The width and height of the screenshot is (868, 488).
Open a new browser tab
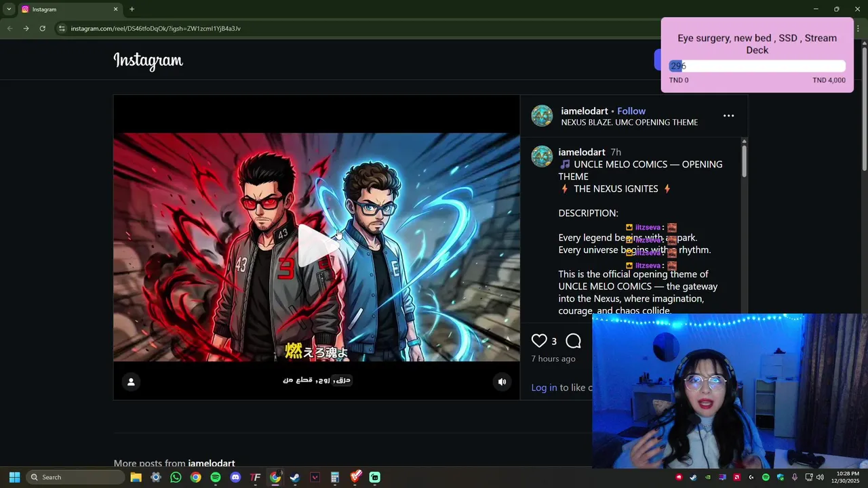tap(132, 9)
